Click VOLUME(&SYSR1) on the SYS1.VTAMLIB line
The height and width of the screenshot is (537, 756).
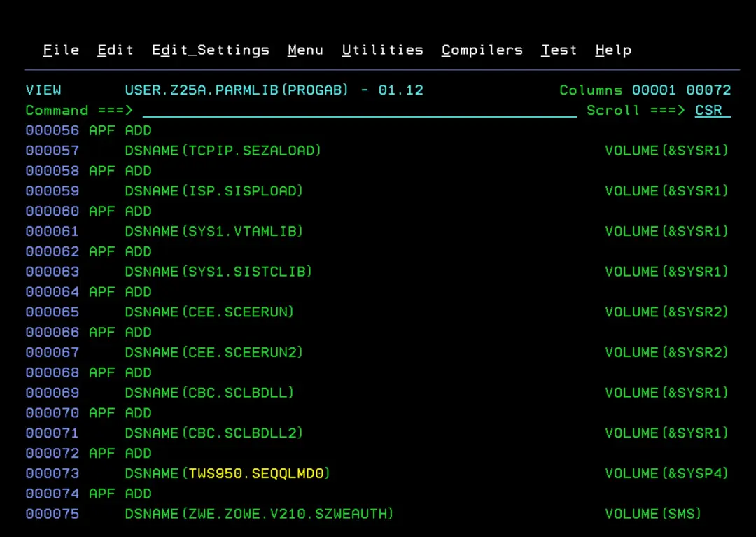click(x=667, y=231)
